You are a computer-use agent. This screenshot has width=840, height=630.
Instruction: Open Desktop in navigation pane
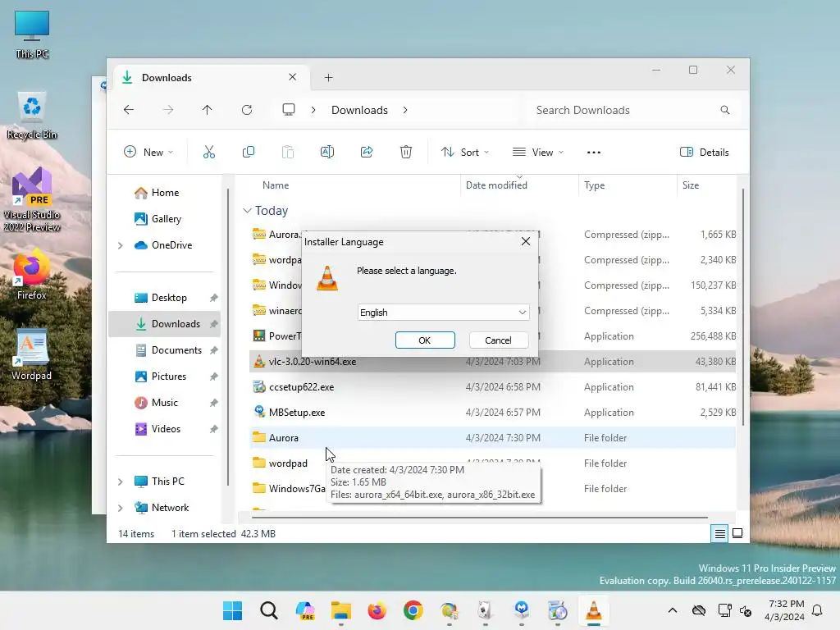tap(167, 297)
